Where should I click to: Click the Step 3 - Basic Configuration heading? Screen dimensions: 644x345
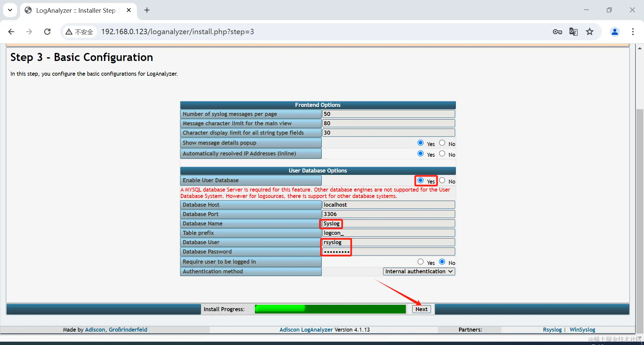[x=82, y=57]
